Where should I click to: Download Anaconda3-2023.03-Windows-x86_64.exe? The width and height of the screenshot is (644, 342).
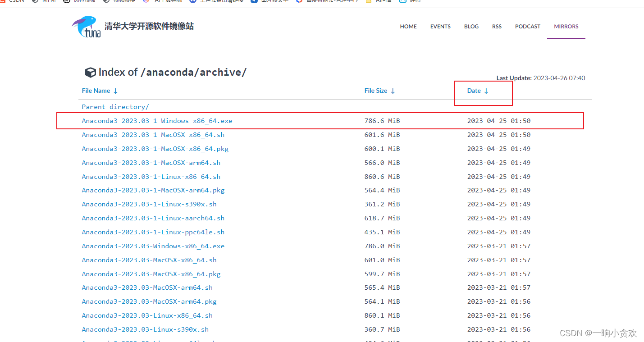point(153,246)
